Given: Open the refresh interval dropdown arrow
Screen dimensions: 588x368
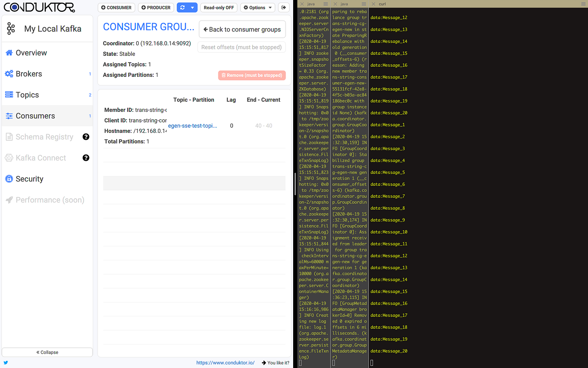Looking at the screenshot, I should tap(192, 7).
